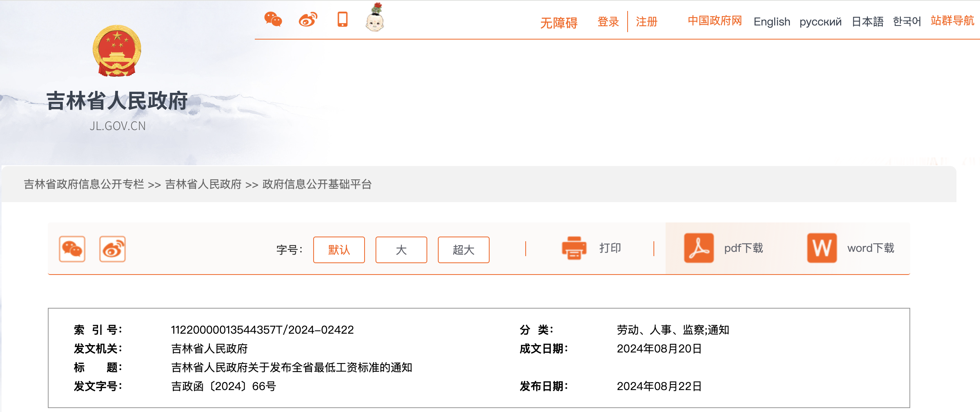Viewport: 980px width, 412px height.
Task: Click 登录 to log in
Action: (608, 22)
